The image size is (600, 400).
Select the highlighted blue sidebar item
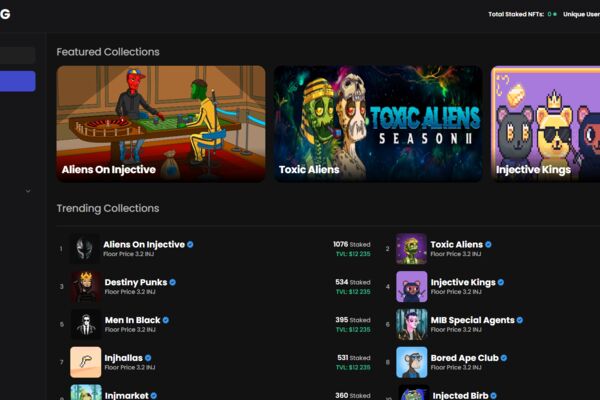click(x=18, y=81)
